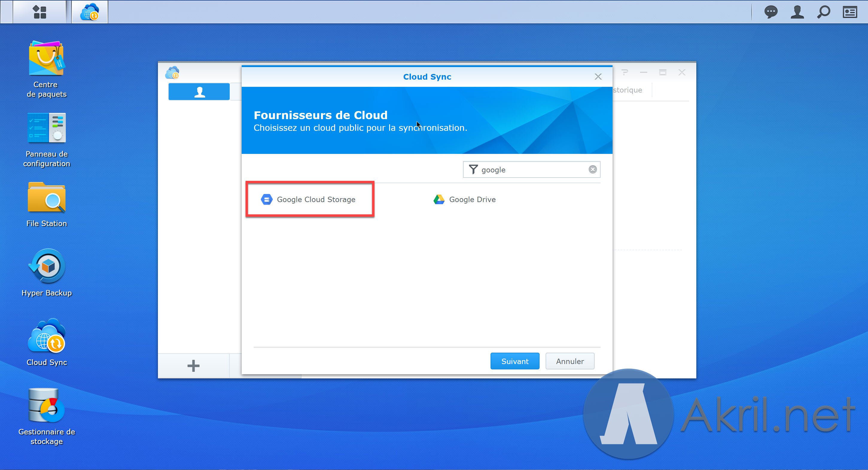Open the DSM main menu
This screenshot has height=470, width=868.
coord(39,12)
